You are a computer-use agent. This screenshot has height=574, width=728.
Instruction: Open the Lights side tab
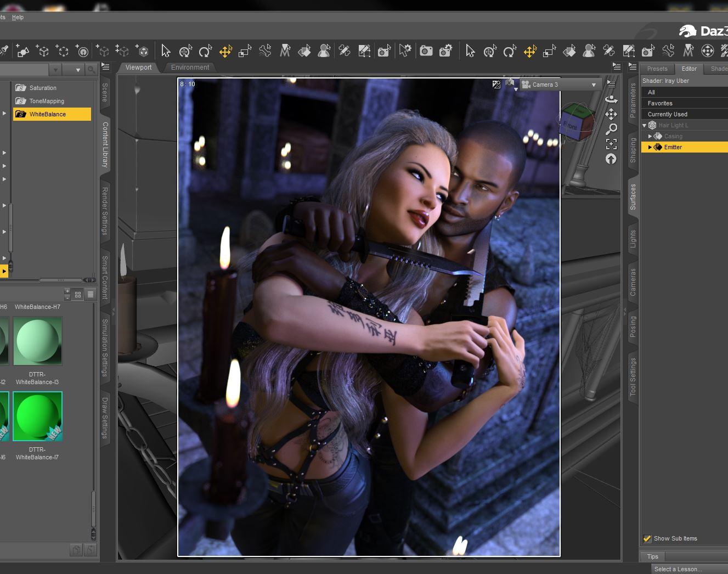633,239
